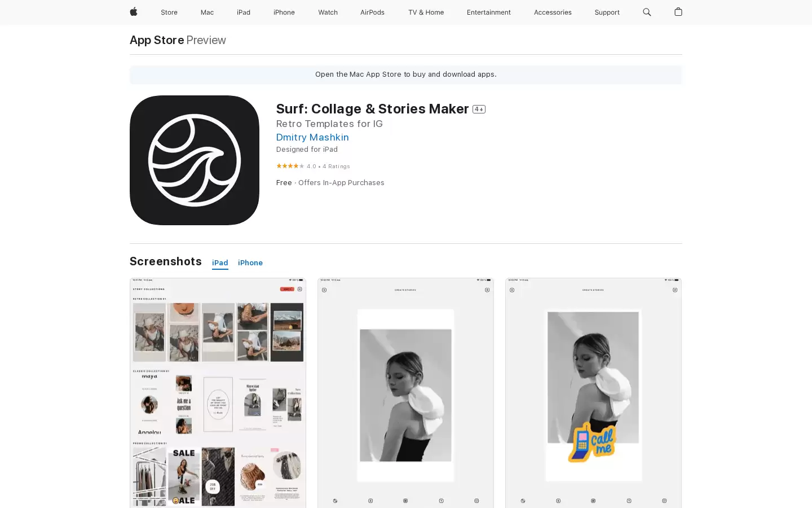Open the Mac menu item
The height and width of the screenshot is (508, 812).
(207, 12)
